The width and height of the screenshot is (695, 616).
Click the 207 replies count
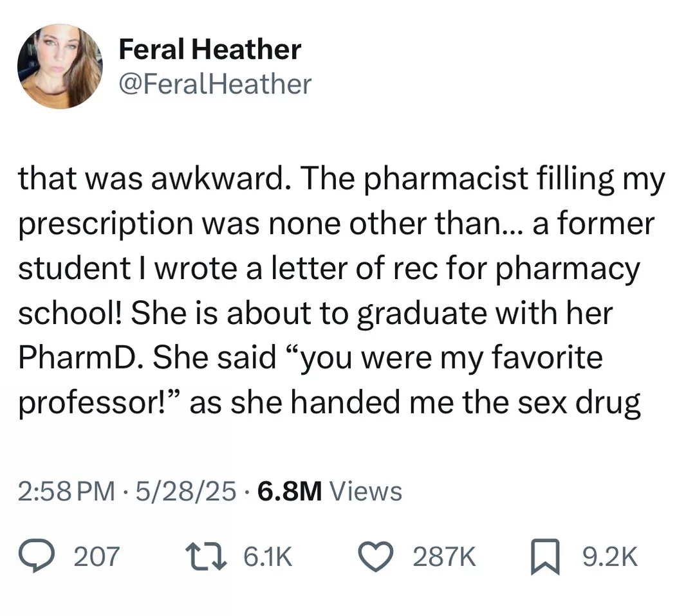coord(97,557)
